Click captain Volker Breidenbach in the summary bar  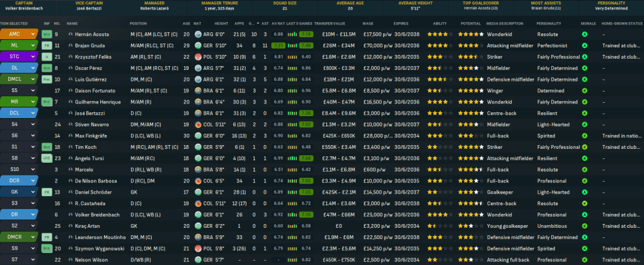[x=23, y=8]
